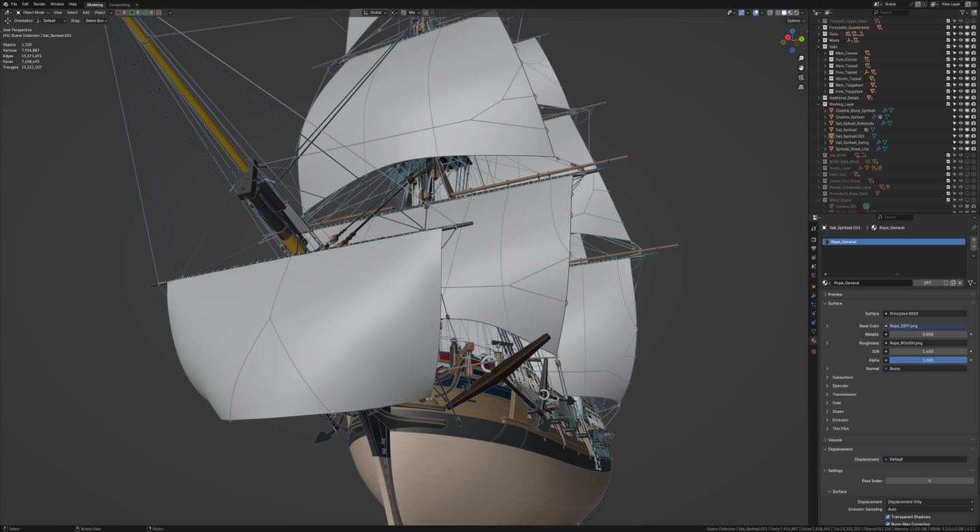Viewport: 980px width, 532px height.
Task: Open Object Data properties green triangle tab
Action: click(x=813, y=331)
